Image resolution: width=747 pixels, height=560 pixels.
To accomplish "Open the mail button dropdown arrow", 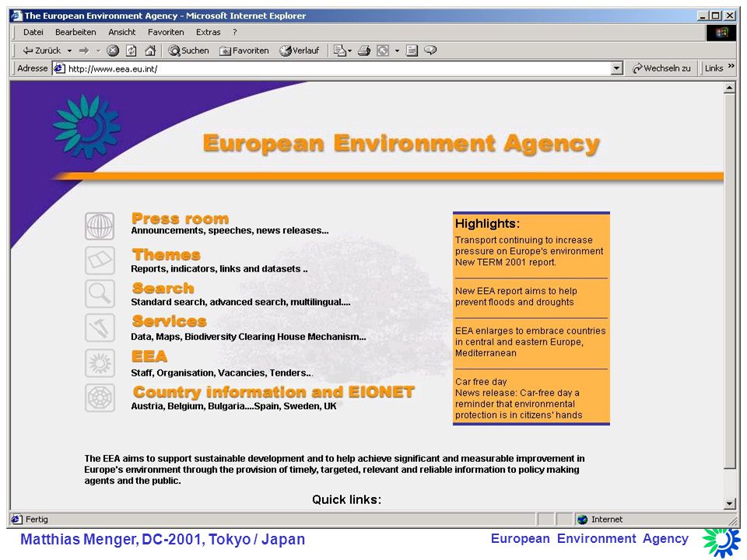I will 349,51.
